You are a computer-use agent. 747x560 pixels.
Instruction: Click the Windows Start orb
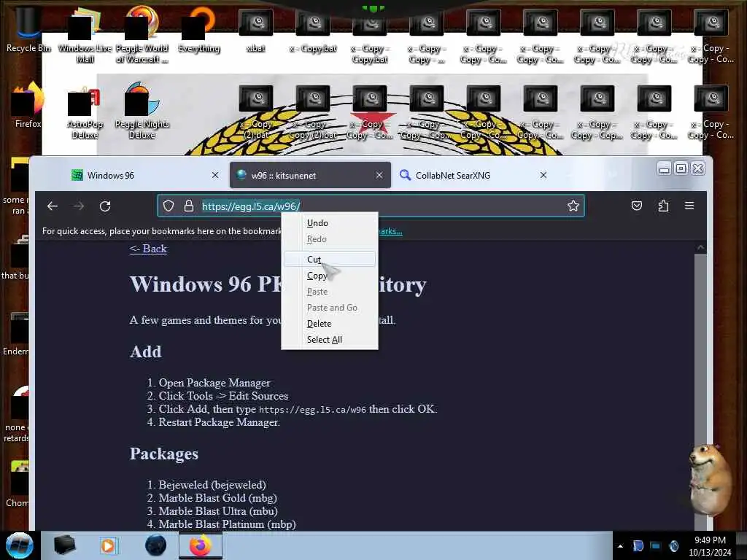(19, 545)
